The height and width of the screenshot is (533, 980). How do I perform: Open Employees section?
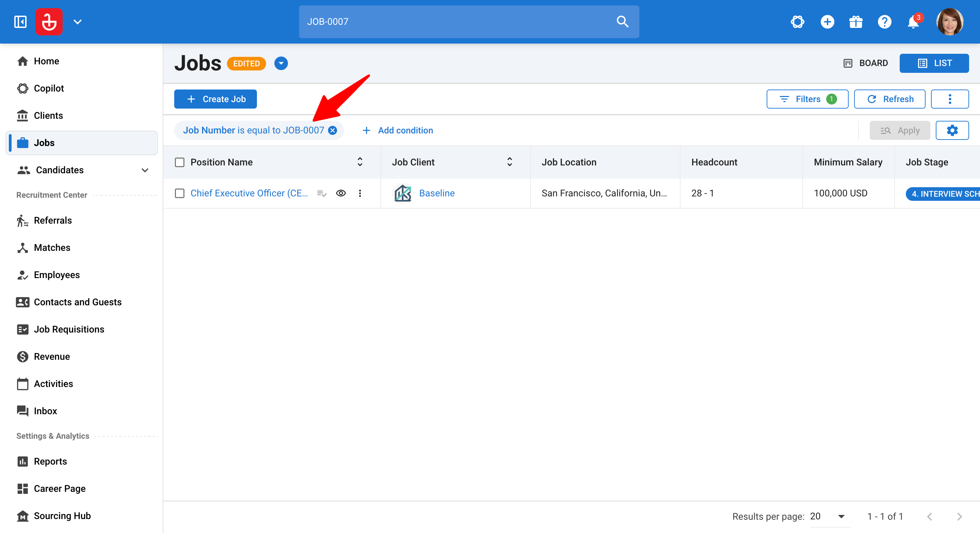point(82,275)
